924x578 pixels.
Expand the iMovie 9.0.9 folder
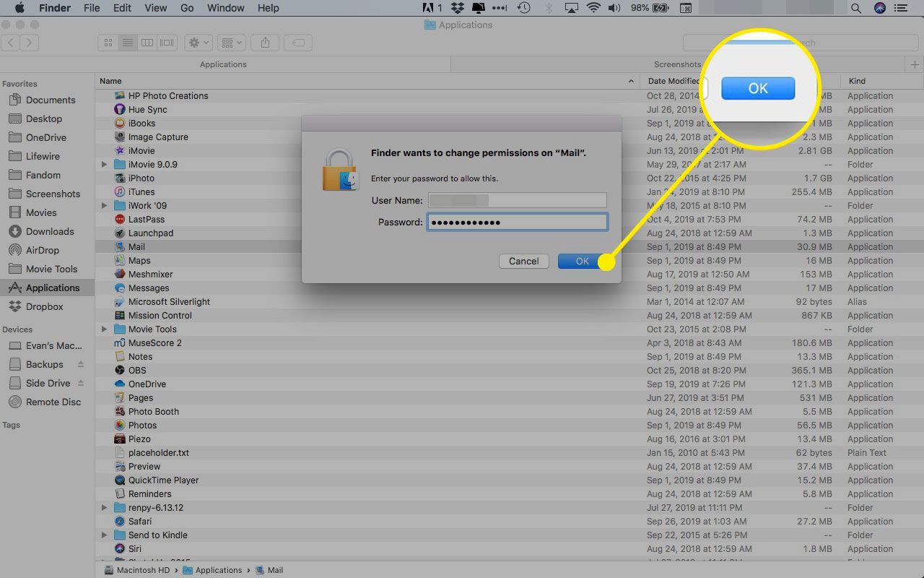click(x=105, y=165)
